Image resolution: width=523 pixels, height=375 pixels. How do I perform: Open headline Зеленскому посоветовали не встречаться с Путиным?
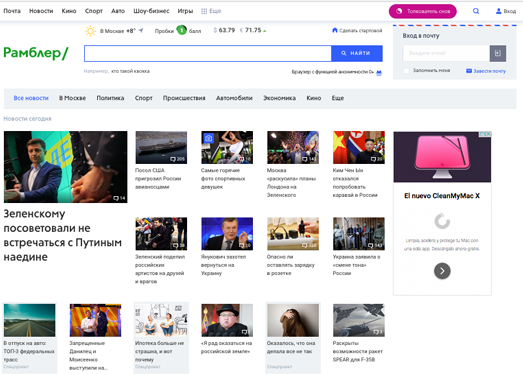pyautogui.click(x=62, y=235)
